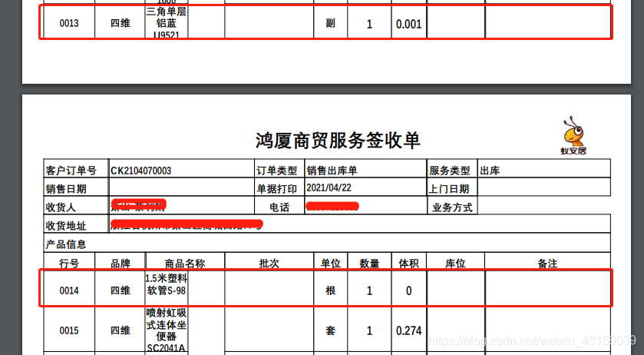
Task: Click unit 套 in row 0015
Action: coord(331,330)
